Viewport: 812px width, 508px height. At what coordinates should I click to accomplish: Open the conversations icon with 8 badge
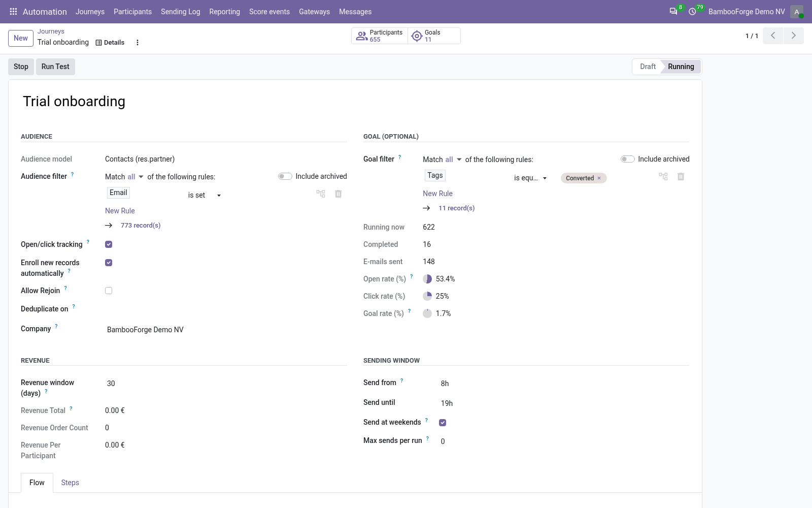point(673,11)
